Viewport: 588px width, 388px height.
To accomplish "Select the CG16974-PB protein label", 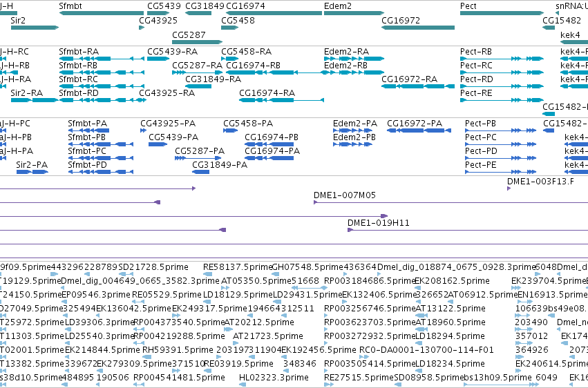I will [x=272, y=137].
